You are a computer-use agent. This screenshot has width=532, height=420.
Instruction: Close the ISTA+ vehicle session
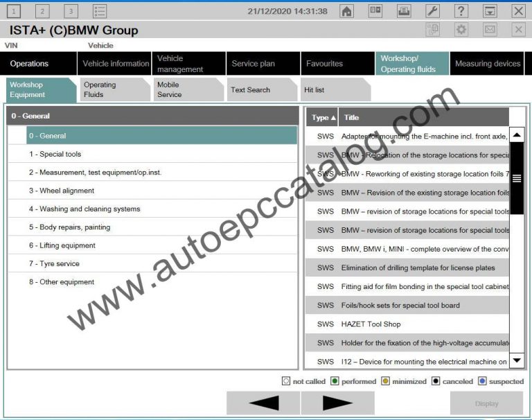(x=518, y=30)
